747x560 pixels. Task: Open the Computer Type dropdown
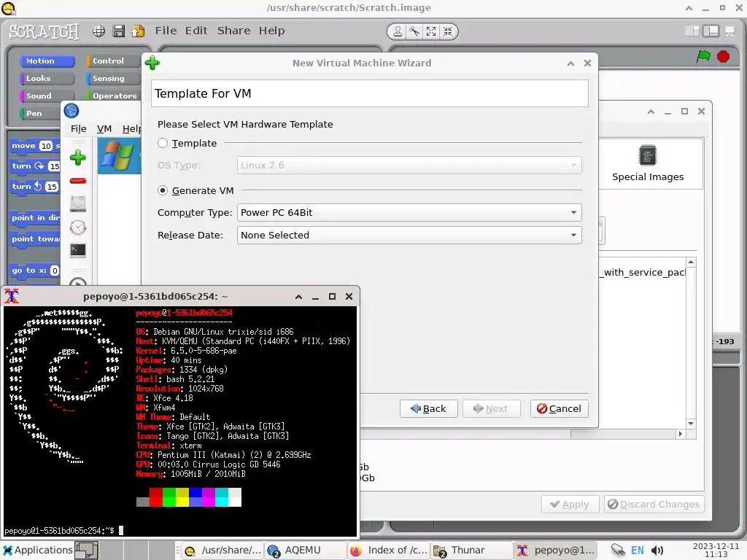(409, 212)
